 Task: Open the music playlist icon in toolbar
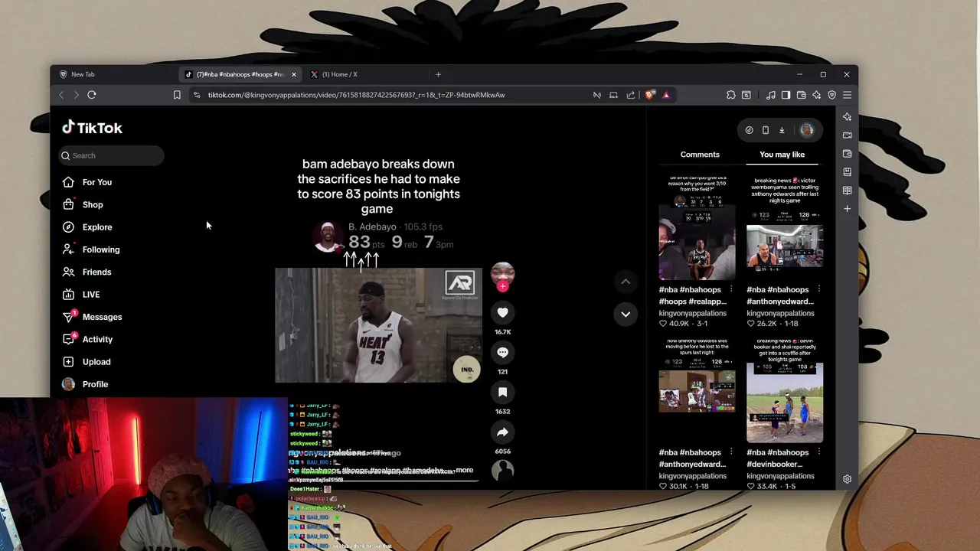click(771, 95)
